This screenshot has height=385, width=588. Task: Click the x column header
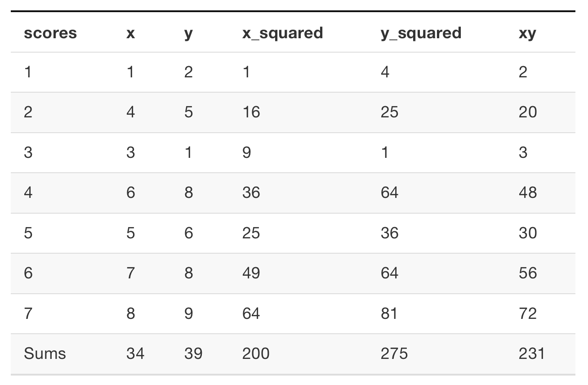tap(130, 33)
